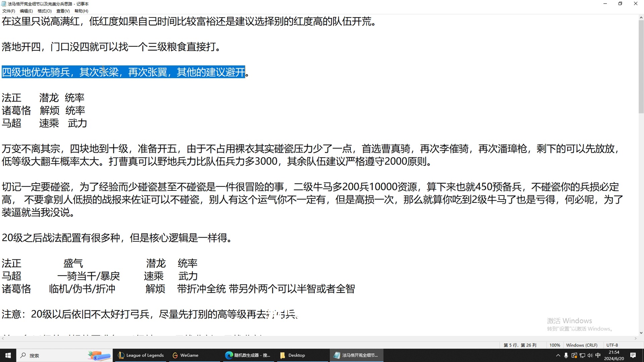Click the word 盛气 in the 法正 row
This screenshot has height=362, width=644.
point(73,263)
